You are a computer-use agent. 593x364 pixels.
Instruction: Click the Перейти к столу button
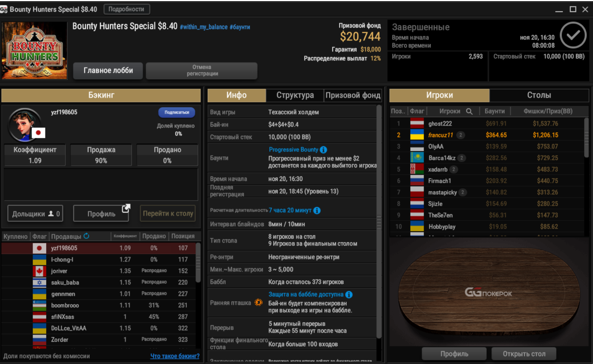click(168, 213)
